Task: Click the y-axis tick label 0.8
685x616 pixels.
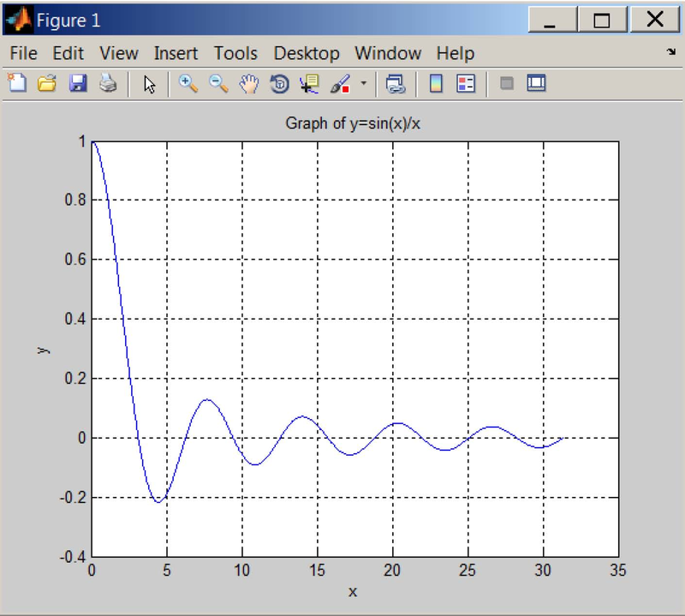Action: 75,200
